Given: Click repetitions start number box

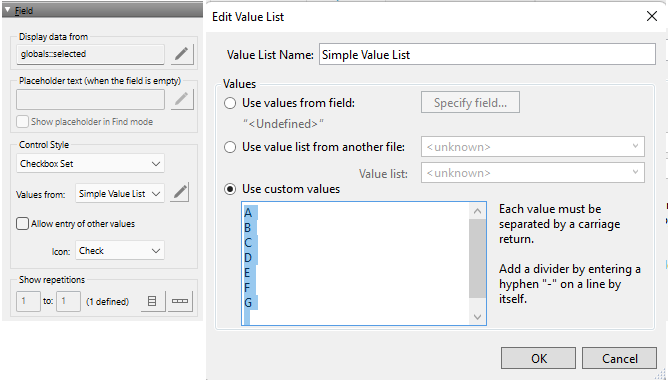Looking at the screenshot, I should [x=28, y=301].
